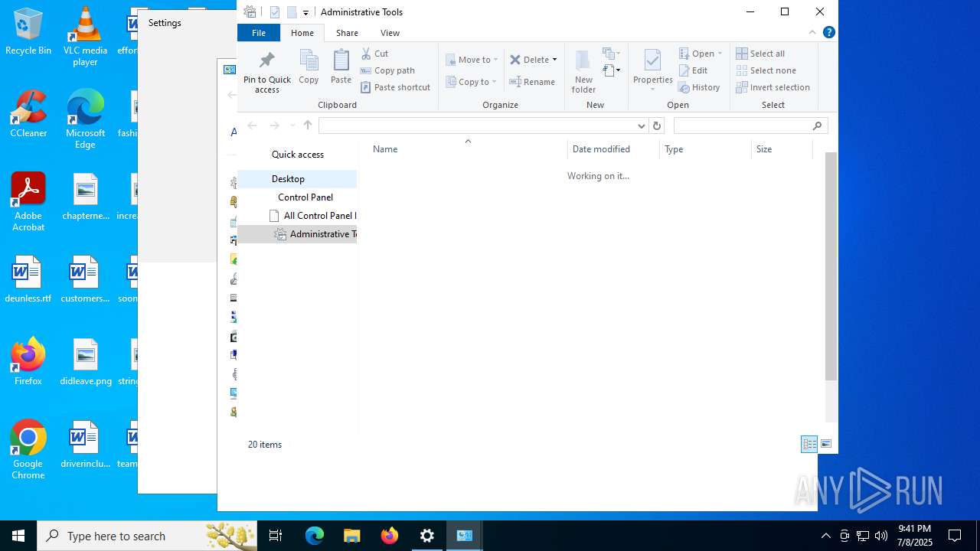Sort by Date modified column
This screenshot has height=551, width=980.
coord(613,149)
